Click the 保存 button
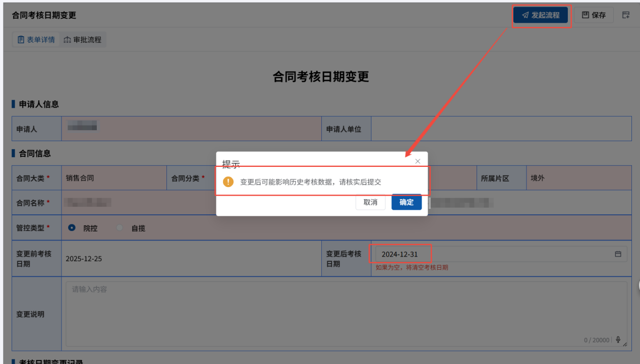 [x=594, y=15]
